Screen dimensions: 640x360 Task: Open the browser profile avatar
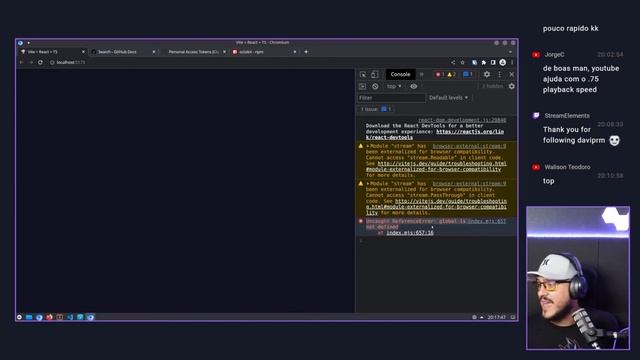(503, 62)
